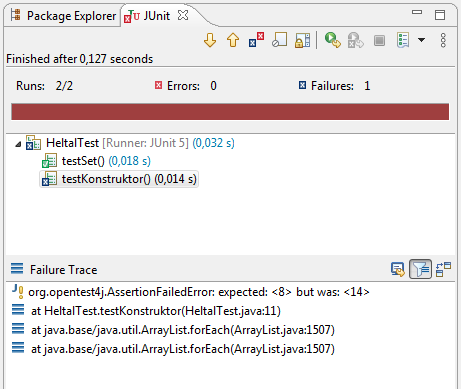This screenshot has width=461, height=389.
Task: Go to previous failed test arrow
Action: [x=233, y=40]
